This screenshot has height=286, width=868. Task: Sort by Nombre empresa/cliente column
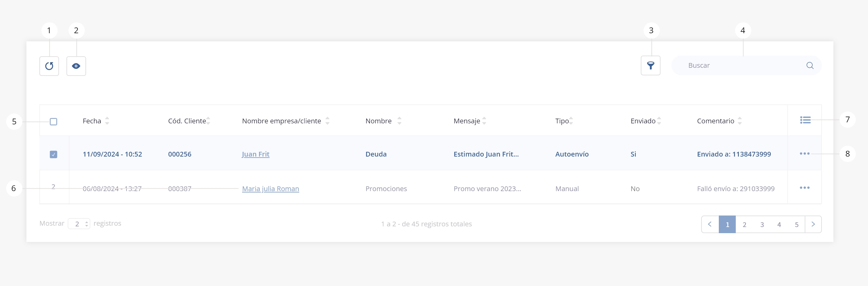pos(327,121)
